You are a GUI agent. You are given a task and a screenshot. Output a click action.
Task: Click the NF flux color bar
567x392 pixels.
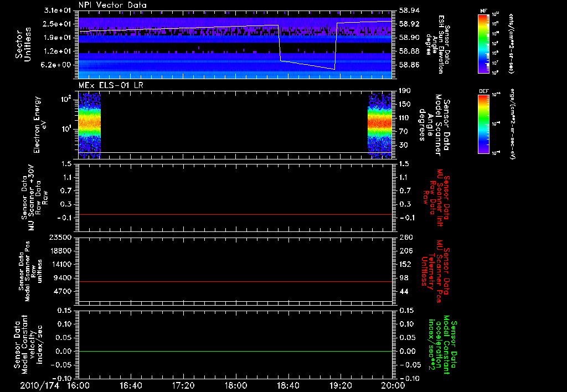tap(483, 44)
